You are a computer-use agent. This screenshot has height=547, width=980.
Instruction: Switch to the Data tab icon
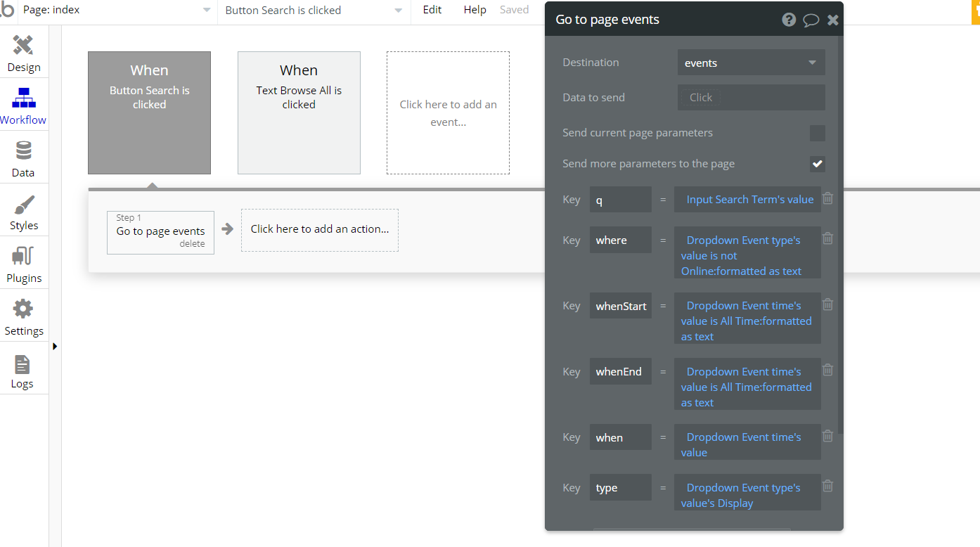pos(23,152)
